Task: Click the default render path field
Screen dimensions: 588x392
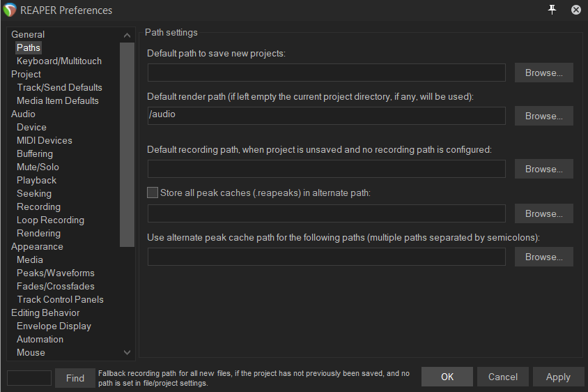Action: pos(326,115)
